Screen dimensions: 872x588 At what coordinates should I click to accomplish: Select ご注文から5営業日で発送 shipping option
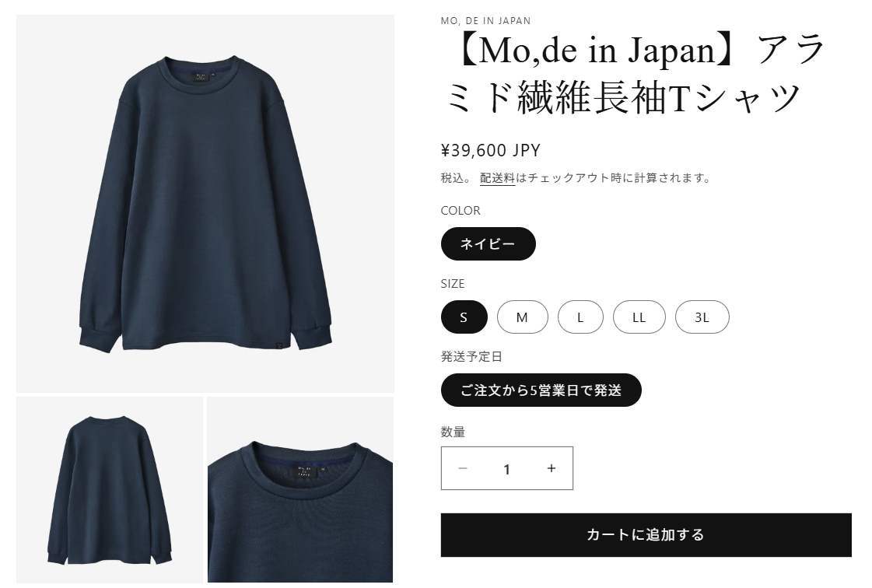[x=541, y=390]
